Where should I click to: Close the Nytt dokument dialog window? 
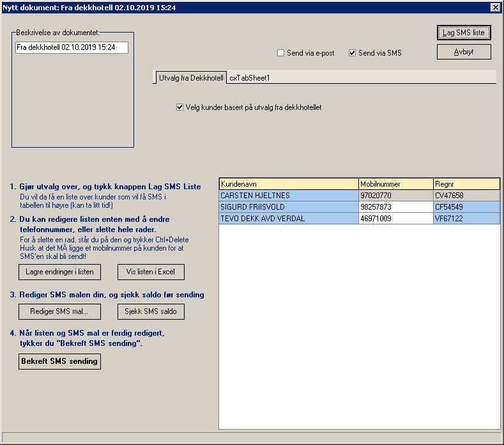pyautogui.click(x=495, y=8)
